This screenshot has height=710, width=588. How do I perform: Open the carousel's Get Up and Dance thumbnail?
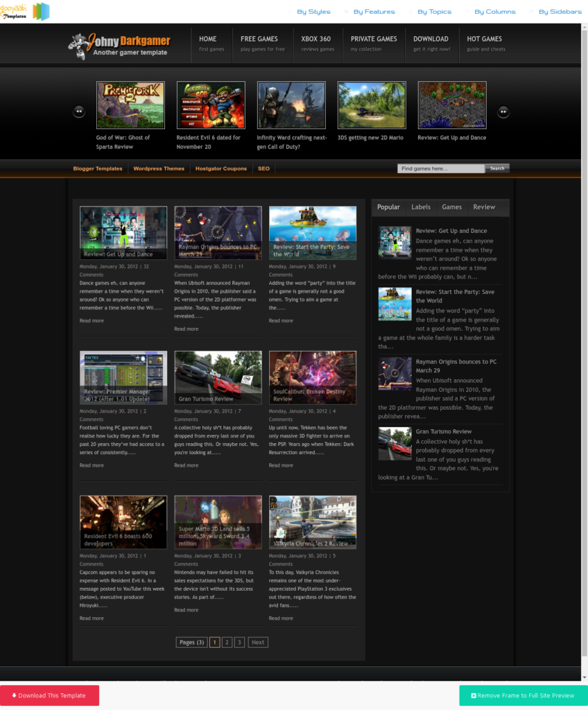[x=452, y=105]
